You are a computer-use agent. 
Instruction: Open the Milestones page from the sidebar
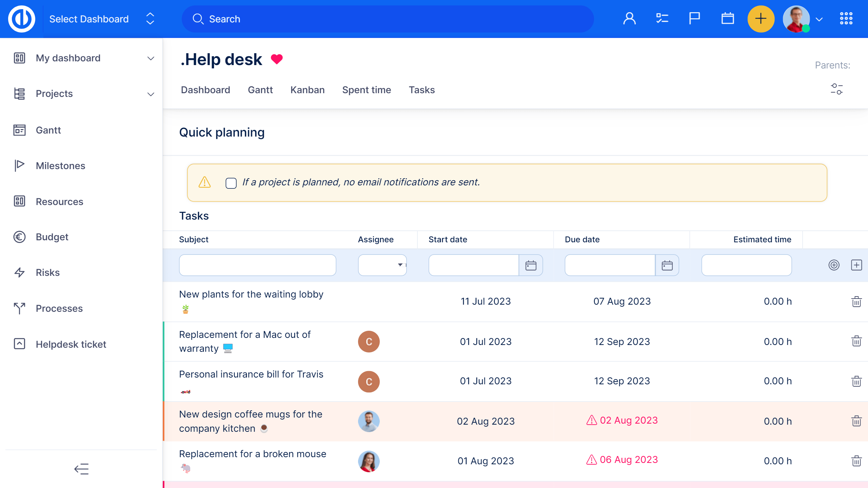click(x=60, y=166)
